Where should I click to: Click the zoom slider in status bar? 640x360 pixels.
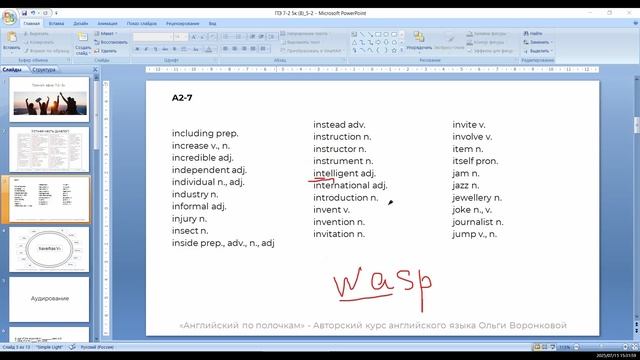tap(601, 347)
